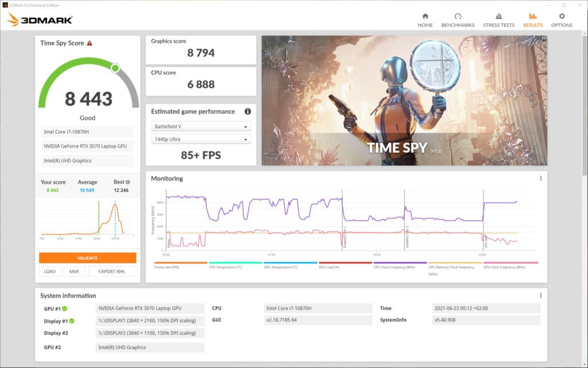This screenshot has height=368, width=588.
Task: Click NVIDIA GeForce RTX 3070 row under score
Action: tap(87, 146)
